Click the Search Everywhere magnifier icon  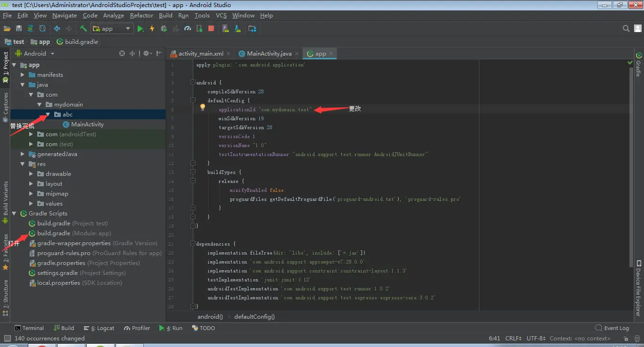(x=626, y=29)
